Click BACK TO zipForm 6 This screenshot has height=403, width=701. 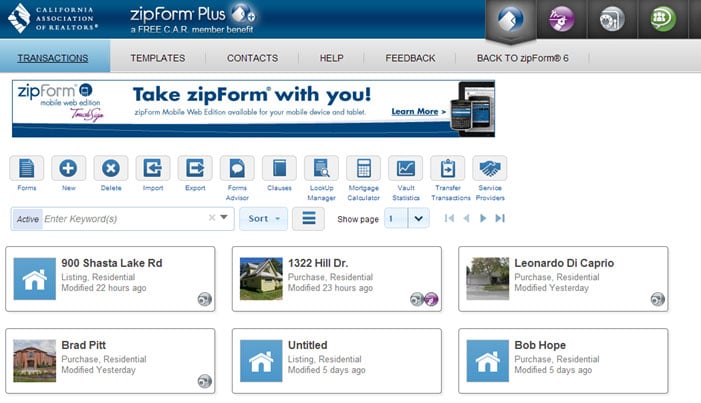[x=523, y=58]
